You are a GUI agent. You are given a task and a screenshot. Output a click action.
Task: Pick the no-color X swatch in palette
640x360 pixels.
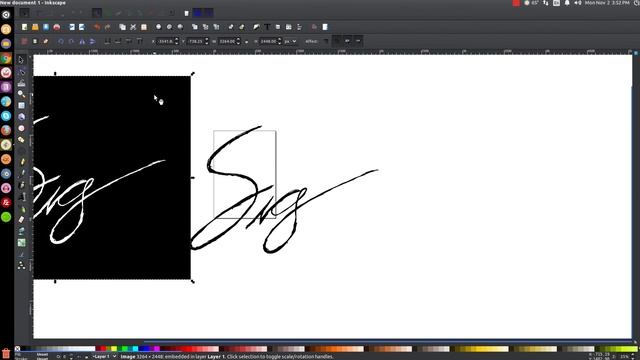coord(18,349)
